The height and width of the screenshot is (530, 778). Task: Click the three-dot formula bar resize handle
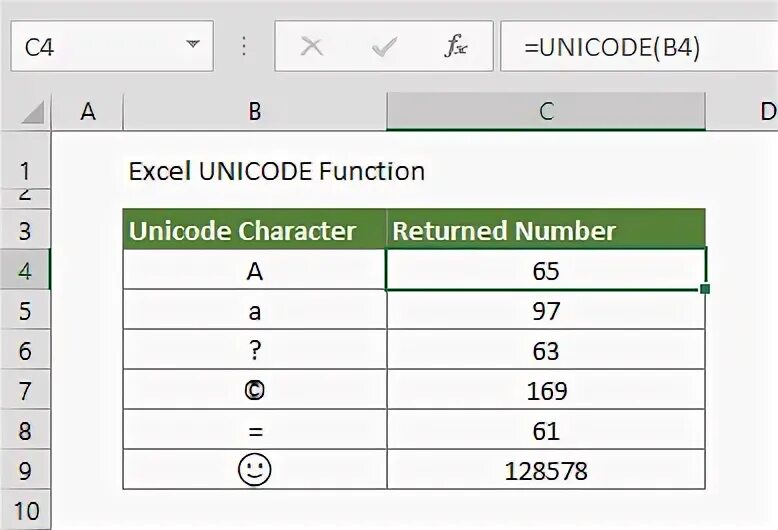[244, 46]
